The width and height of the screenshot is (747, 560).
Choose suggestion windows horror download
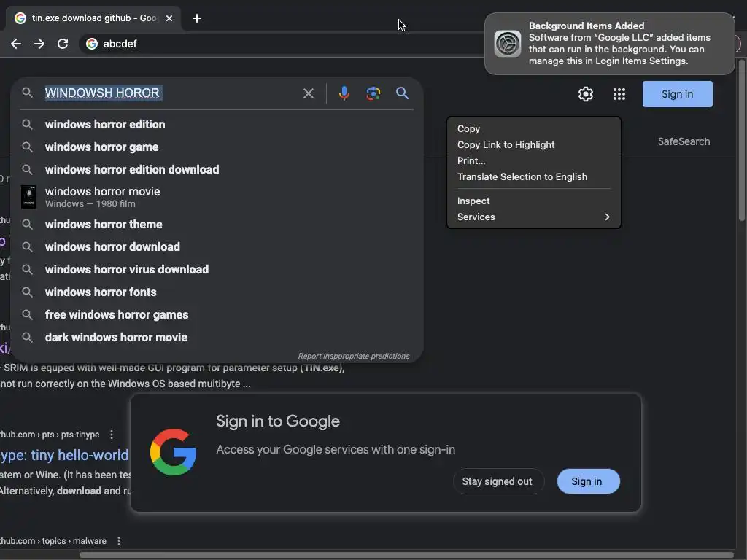(217, 246)
